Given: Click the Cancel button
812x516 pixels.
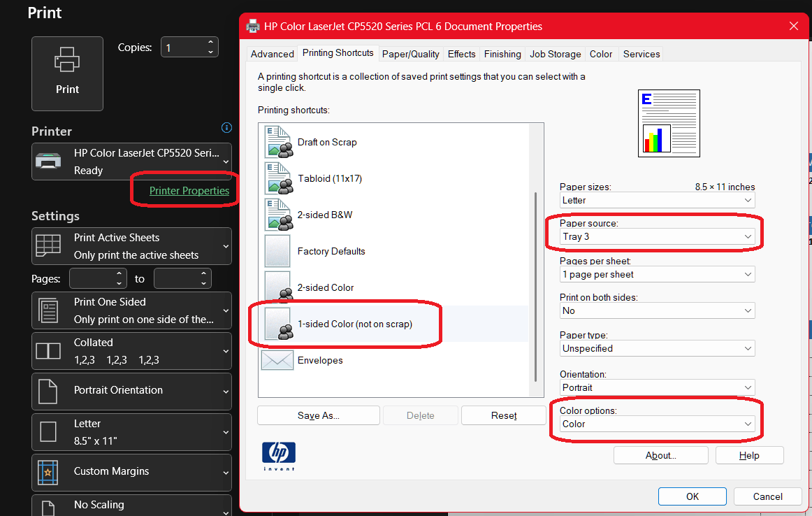Looking at the screenshot, I should [767, 496].
